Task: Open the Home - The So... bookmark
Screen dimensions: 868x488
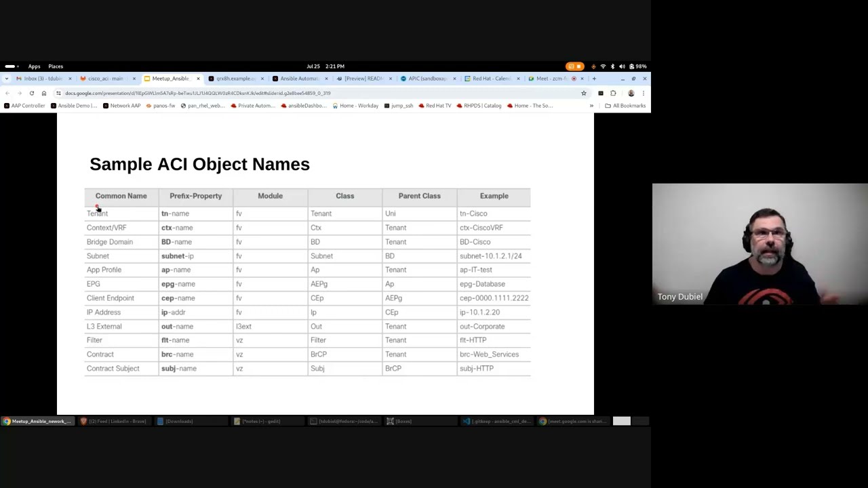Action: [x=530, y=106]
